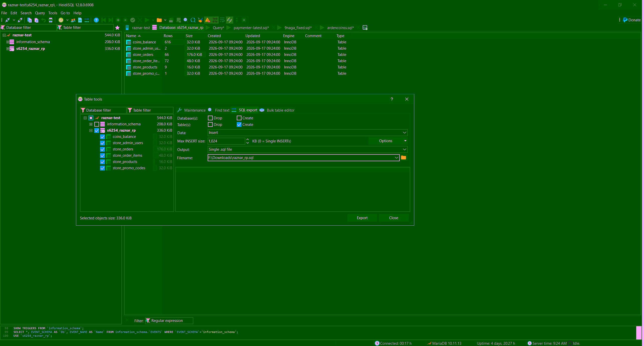Image resolution: width=644 pixels, height=346 pixels.
Task: Click the warning stop-on-errors toolbar icon
Action: tap(207, 20)
